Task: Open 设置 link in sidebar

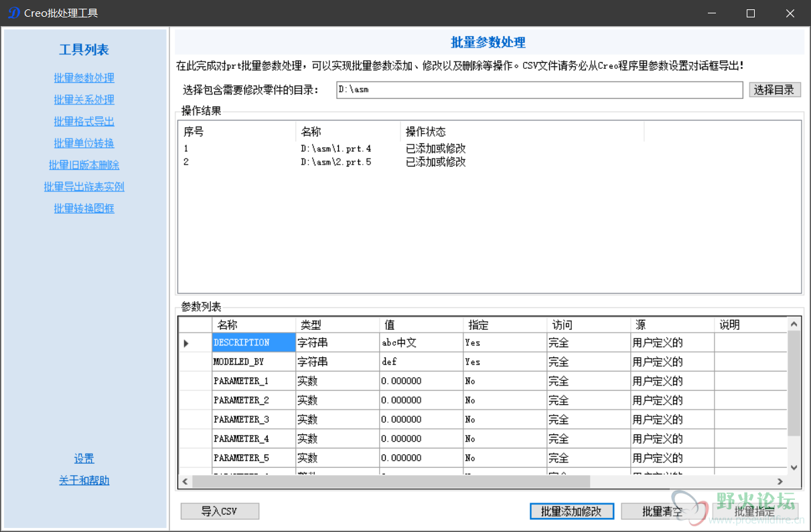Action: click(84, 458)
